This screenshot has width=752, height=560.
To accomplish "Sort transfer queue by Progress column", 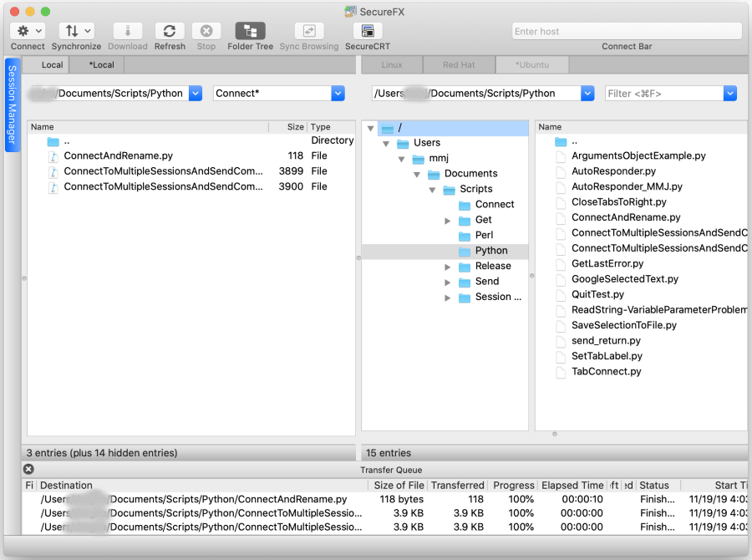I will (513, 485).
